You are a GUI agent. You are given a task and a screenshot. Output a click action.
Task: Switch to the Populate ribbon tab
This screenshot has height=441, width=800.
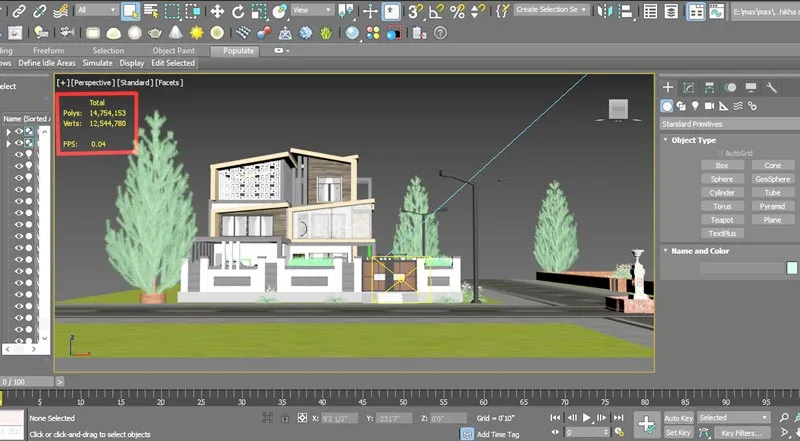[238, 51]
